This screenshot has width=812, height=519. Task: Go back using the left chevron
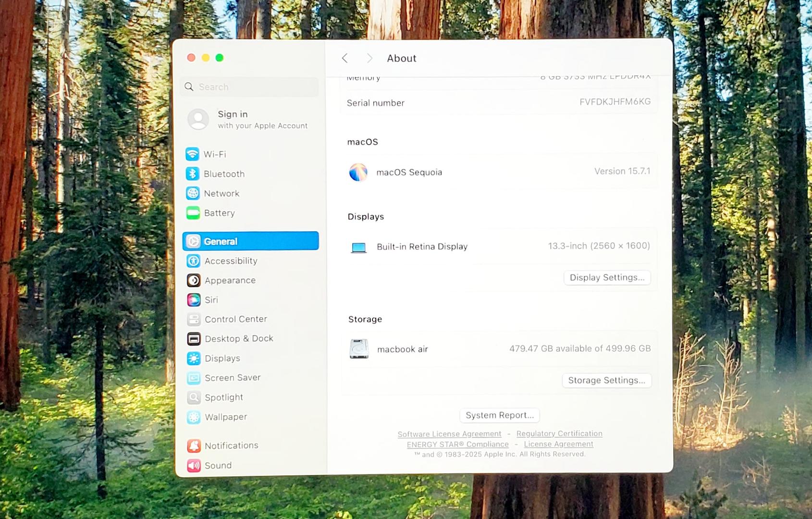click(345, 58)
